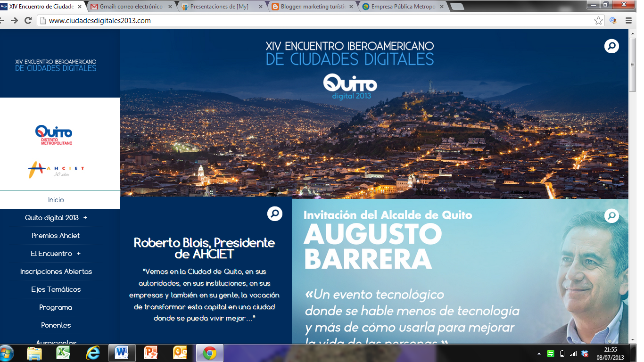The width and height of the screenshot is (644, 362).
Task: Expand the Quito digital 2013 plus sign
Action: tap(85, 218)
